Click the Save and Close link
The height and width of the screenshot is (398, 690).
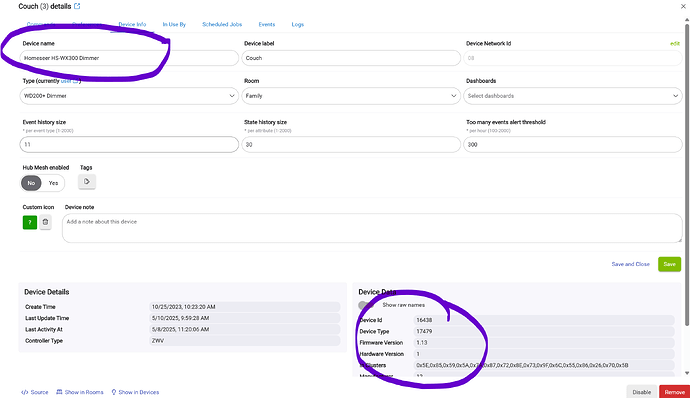coord(630,264)
